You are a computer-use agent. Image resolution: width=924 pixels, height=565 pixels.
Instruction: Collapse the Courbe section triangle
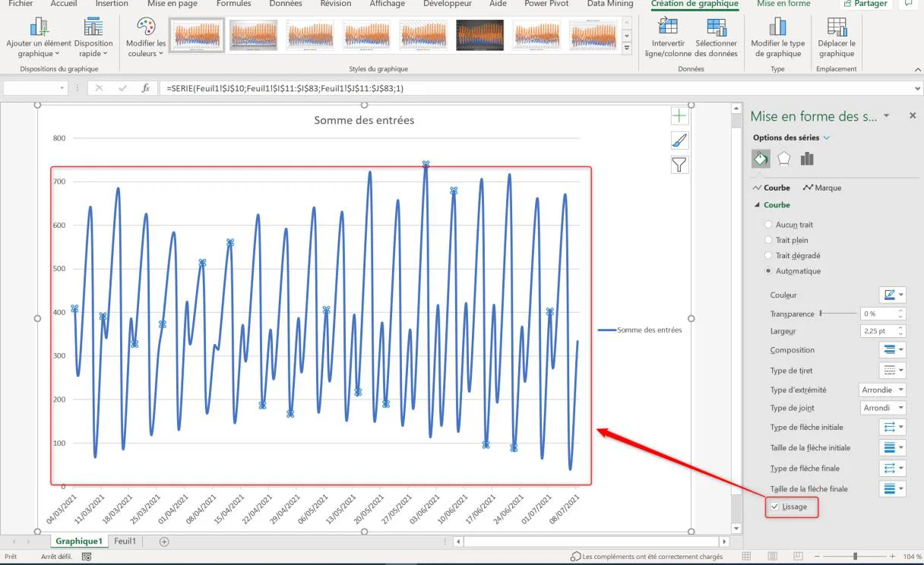[757, 205]
